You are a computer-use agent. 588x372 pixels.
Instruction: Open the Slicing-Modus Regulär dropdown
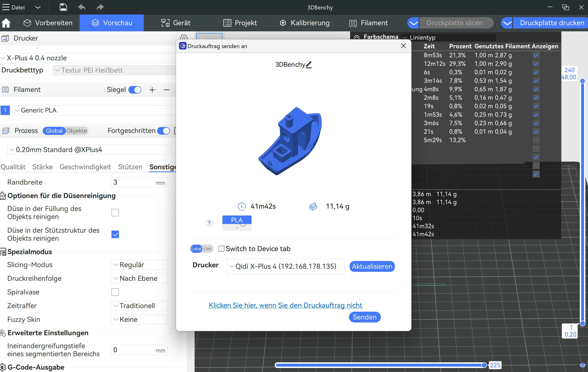click(x=139, y=265)
